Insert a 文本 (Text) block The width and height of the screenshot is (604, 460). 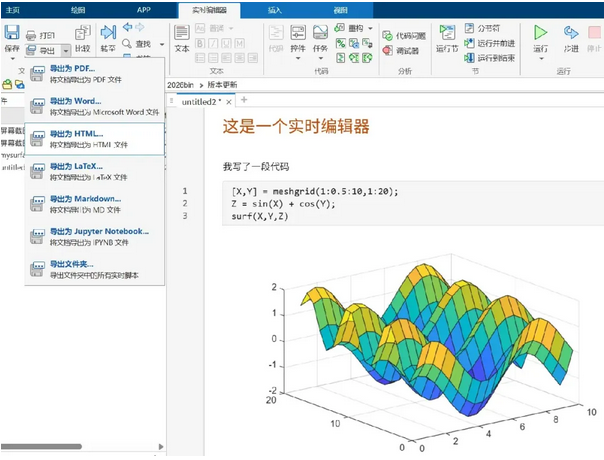(x=182, y=38)
